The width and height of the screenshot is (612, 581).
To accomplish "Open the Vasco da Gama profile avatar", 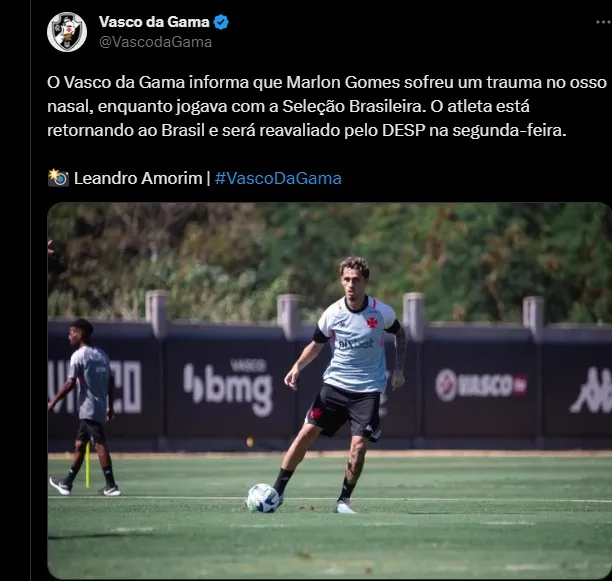I will tap(67, 32).
